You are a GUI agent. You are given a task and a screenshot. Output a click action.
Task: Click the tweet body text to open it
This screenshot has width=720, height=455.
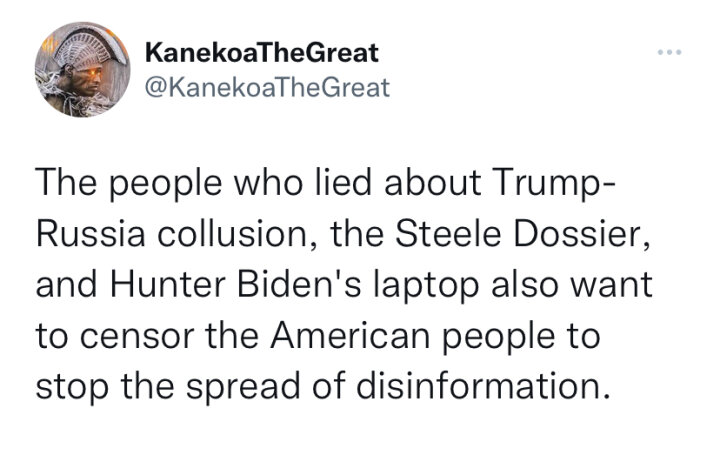pos(343,285)
